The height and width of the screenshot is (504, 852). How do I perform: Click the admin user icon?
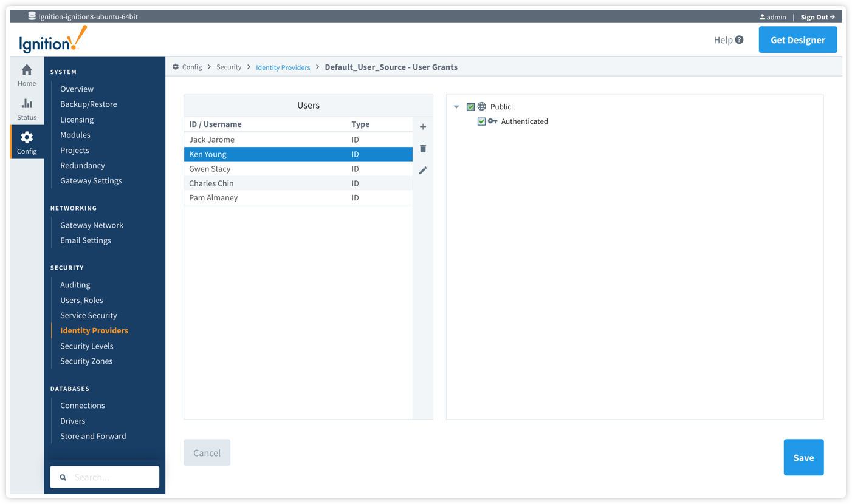coord(762,17)
